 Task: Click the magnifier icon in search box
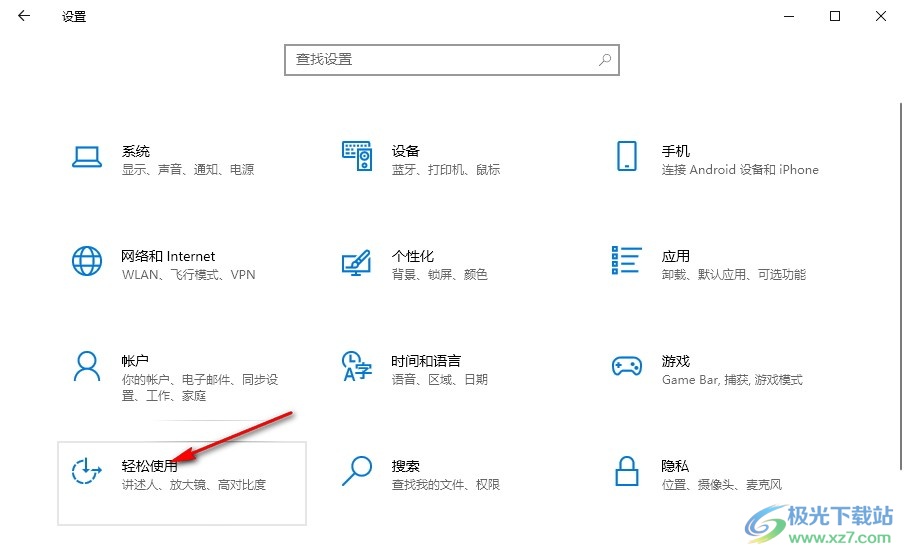coord(605,59)
